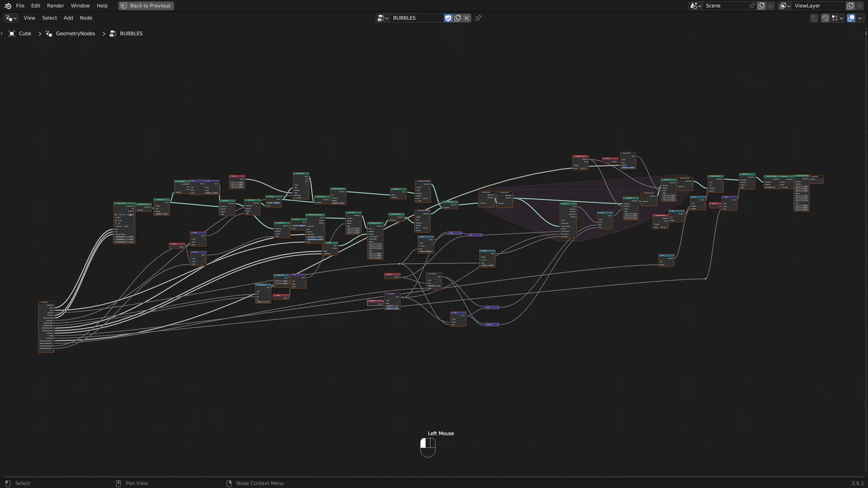Open the Render menu

(55, 6)
